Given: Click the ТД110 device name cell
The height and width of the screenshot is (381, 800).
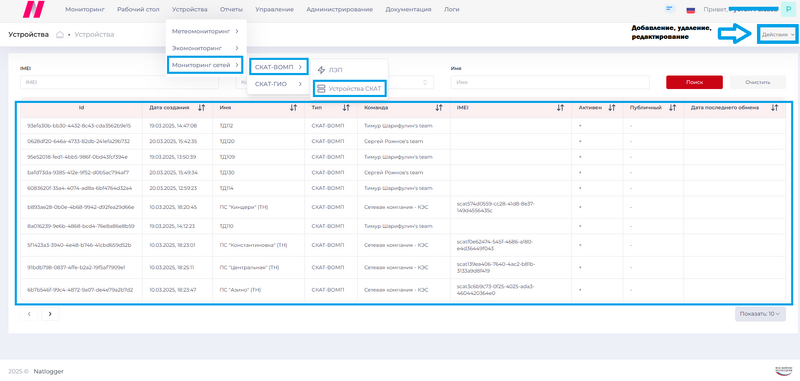Looking at the screenshot, I should pos(227,226).
